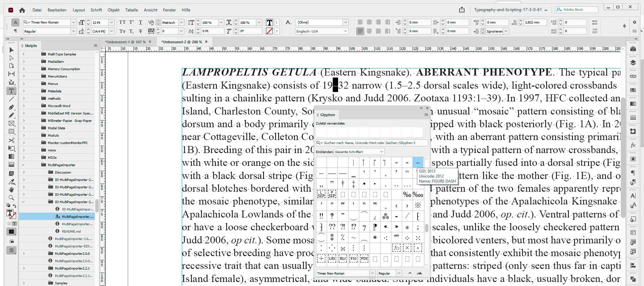Open the Schrift menu
The width and height of the screenshot is (644, 286).
pos(96,10)
